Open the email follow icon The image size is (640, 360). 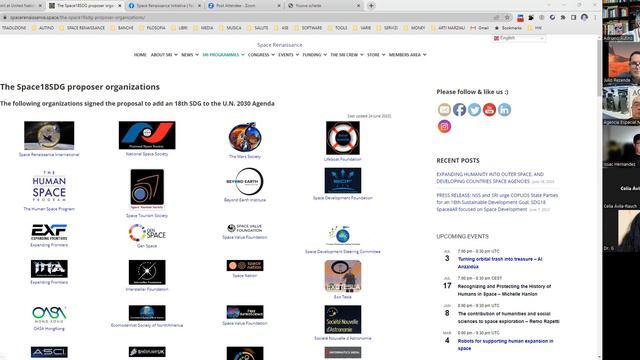444,109
